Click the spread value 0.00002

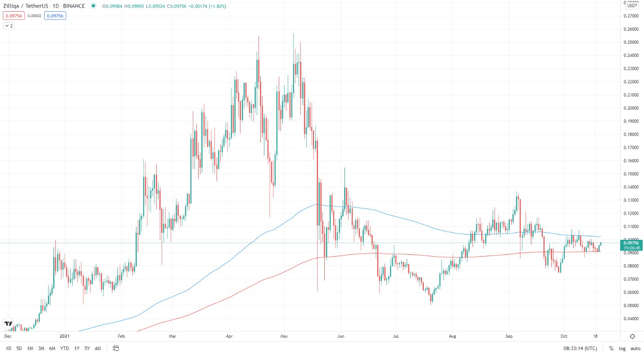(x=35, y=16)
